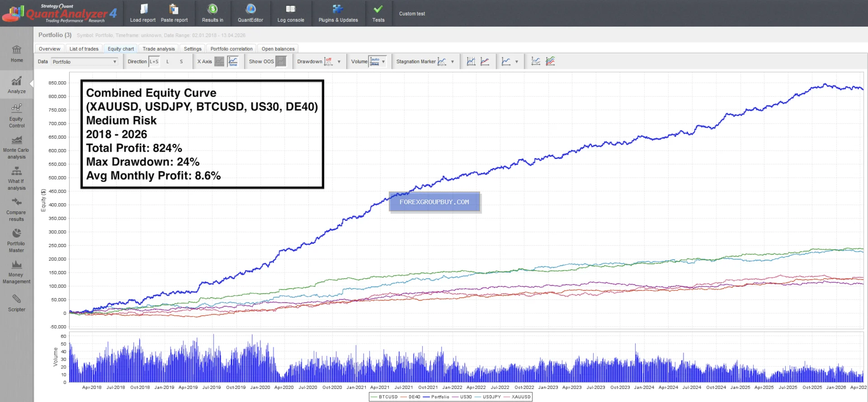868x402 pixels.
Task: Select Long-only direction L
Action: pyautogui.click(x=168, y=61)
